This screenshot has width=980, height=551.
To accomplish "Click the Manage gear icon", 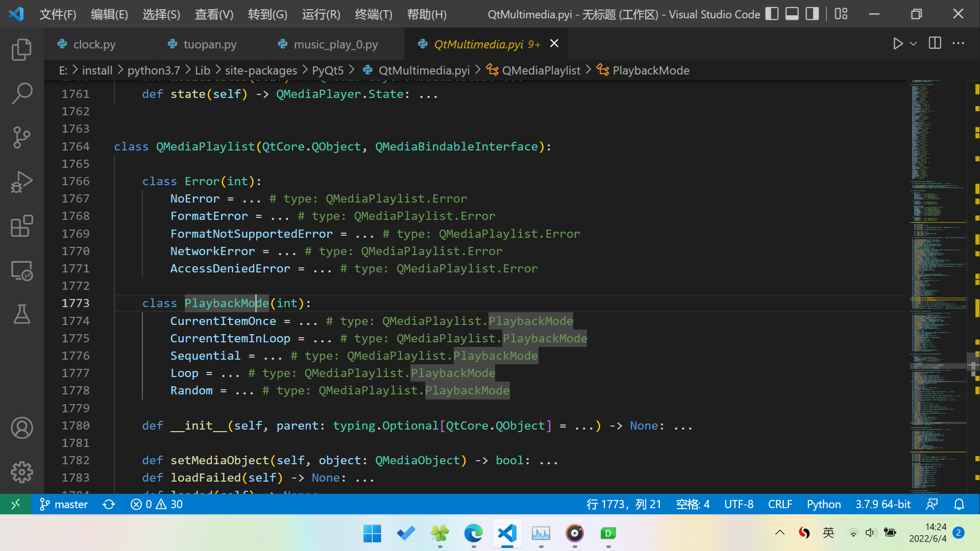I will coord(21,472).
